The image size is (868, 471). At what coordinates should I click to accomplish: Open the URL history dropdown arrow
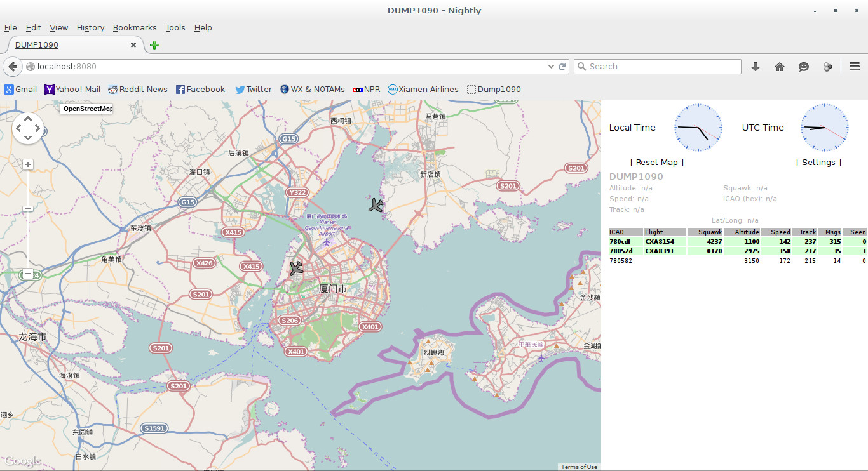point(551,66)
